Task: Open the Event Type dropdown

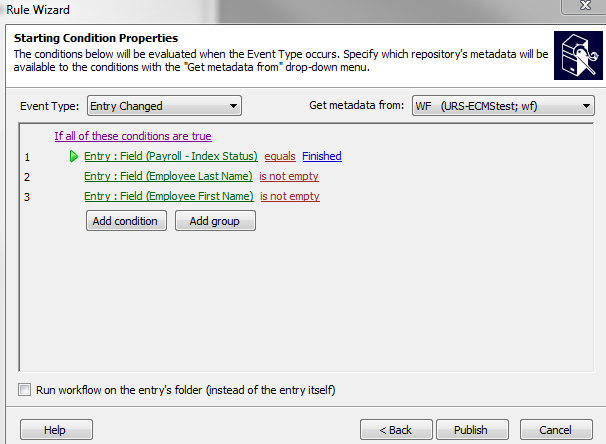Action: [x=164, y=106]
